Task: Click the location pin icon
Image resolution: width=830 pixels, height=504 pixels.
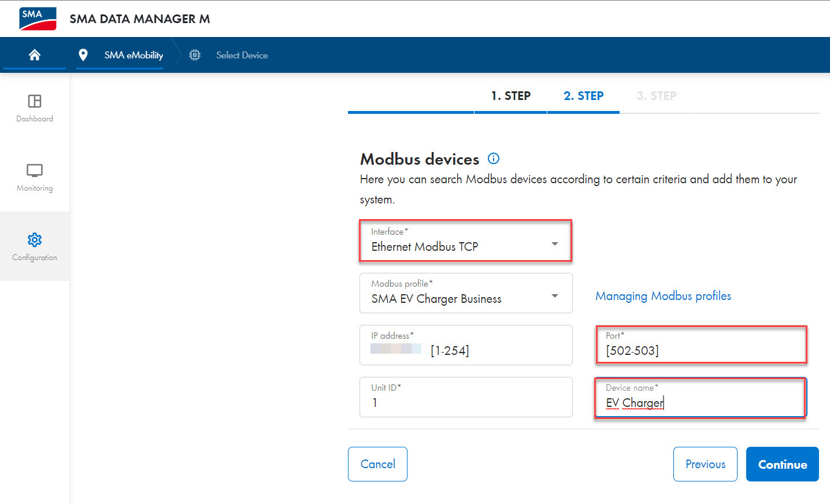Action: [83, 55]
